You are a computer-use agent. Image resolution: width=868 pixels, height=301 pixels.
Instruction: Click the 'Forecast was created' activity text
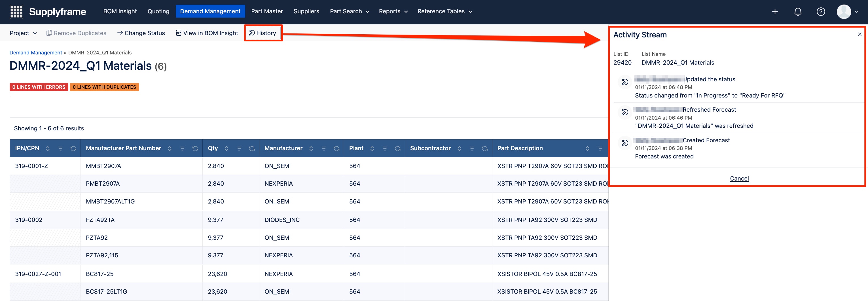pyautogui.click(x=664, y=156)
